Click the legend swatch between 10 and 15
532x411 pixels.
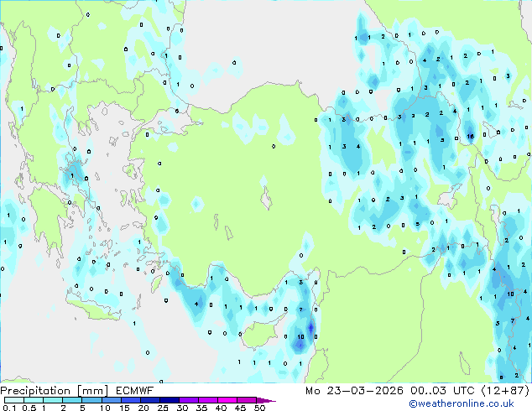pos(111,400)
